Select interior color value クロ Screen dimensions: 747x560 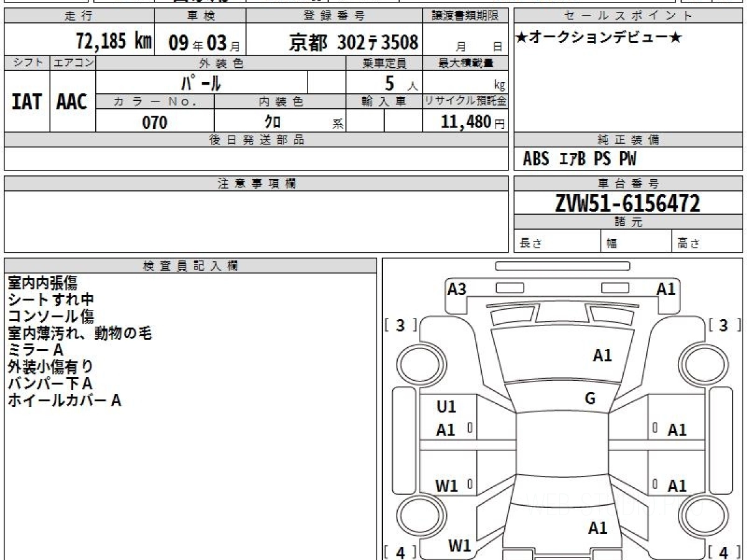(273, 122)
